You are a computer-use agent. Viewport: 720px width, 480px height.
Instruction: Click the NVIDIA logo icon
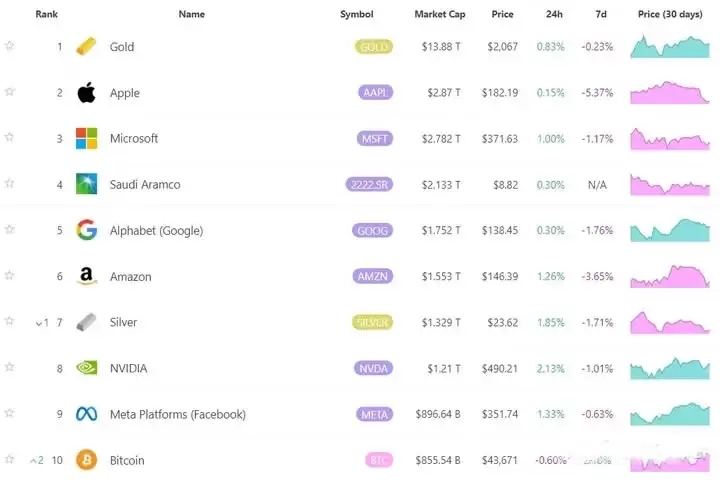(87, 368)
